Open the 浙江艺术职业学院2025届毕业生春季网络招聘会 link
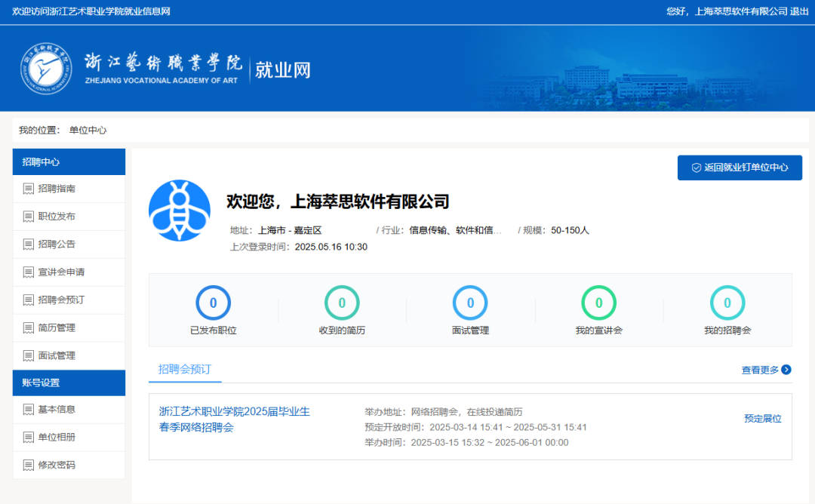 234,419
